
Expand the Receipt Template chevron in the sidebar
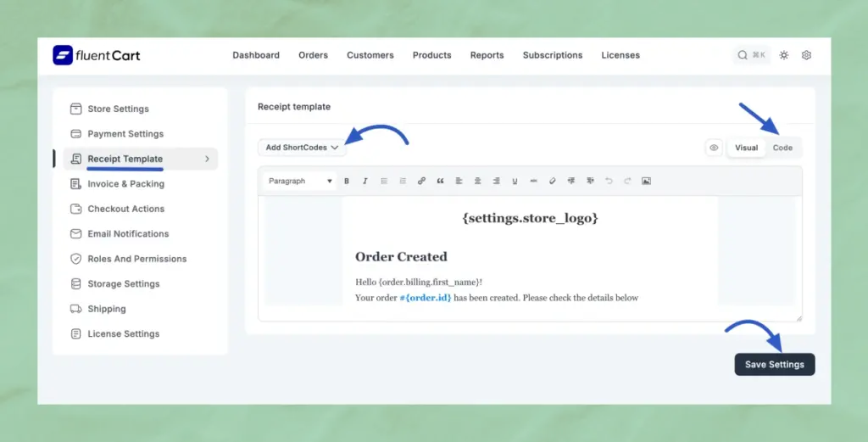[207, 159]
